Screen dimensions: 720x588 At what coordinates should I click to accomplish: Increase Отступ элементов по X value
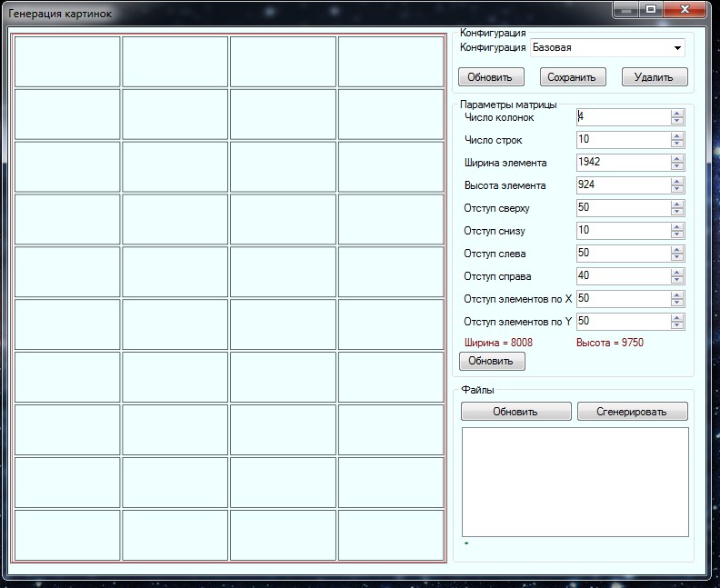click(x=677, y=295)
